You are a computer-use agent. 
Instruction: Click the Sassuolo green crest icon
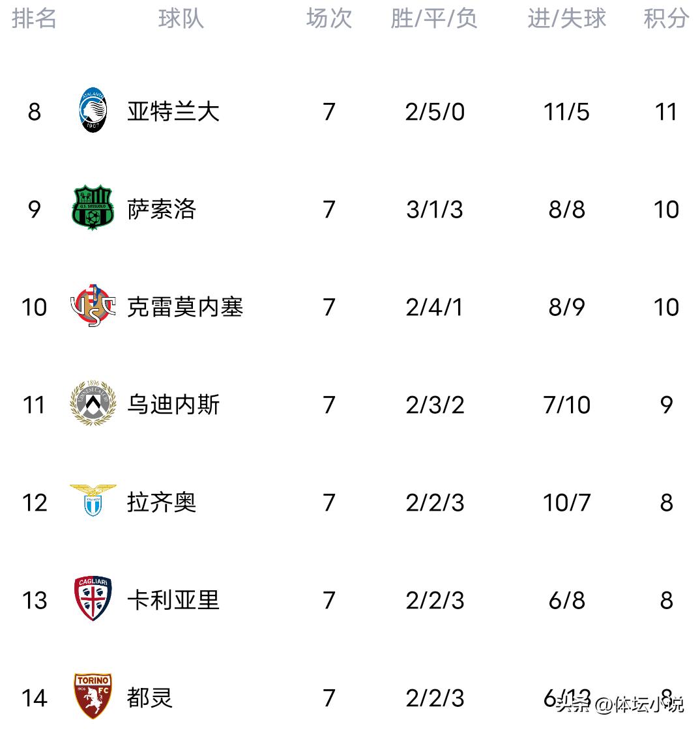click(x=93, y=209)
